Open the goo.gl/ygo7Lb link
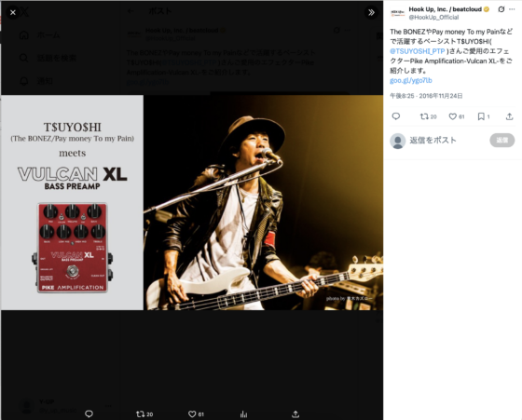The height and width of the screenshot is (420, 522). [411, 80]
